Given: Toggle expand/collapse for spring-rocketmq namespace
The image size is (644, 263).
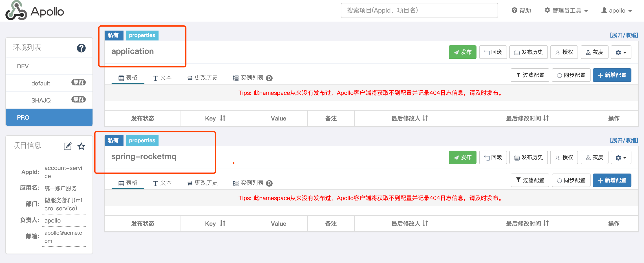Looking at the screenshot, I should (x=624, y=140).
